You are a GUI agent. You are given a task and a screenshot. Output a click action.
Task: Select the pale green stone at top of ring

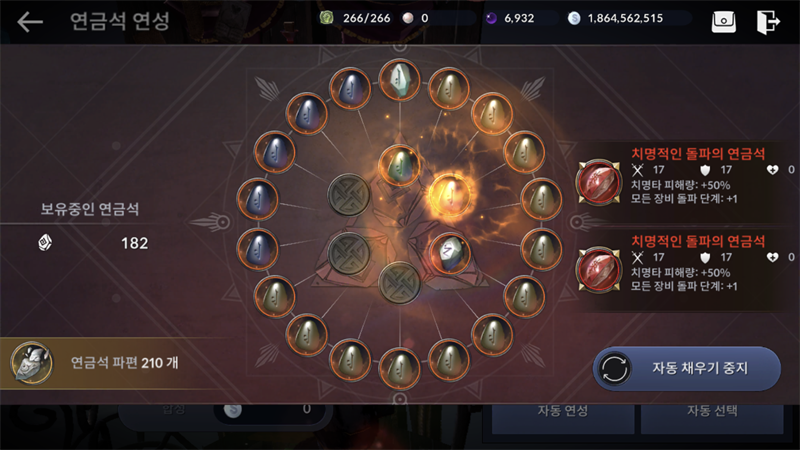(x=399, y=80)
